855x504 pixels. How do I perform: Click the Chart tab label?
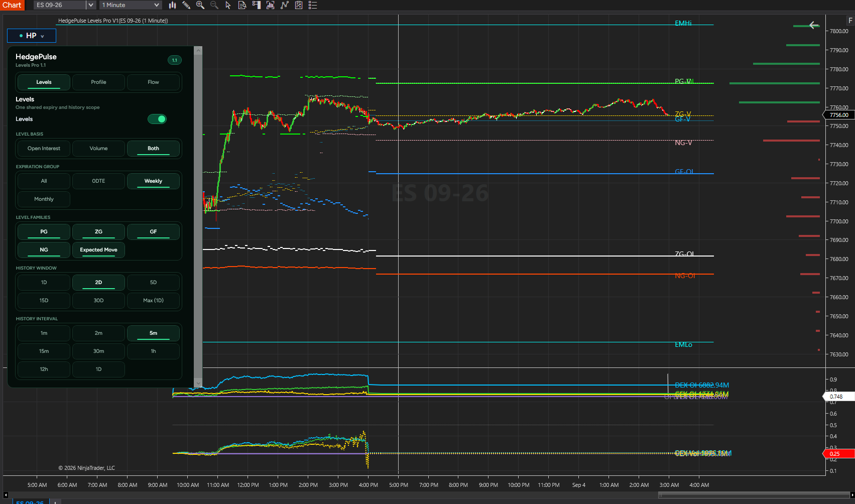tap(12, 5)
